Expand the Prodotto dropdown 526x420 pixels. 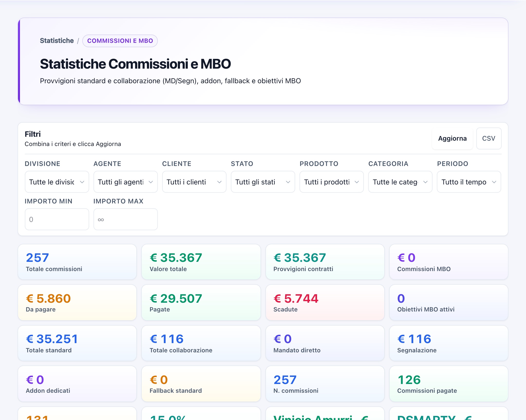(x=332, y=182)
